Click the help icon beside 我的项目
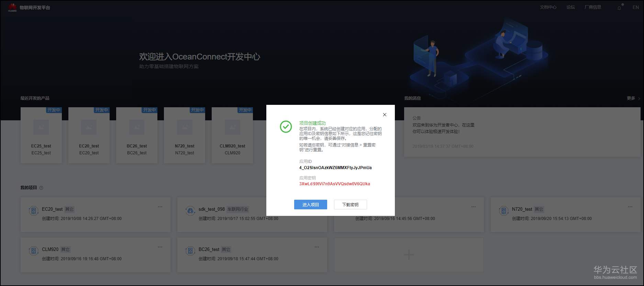The image size is (644, 286). click(41, 188)
